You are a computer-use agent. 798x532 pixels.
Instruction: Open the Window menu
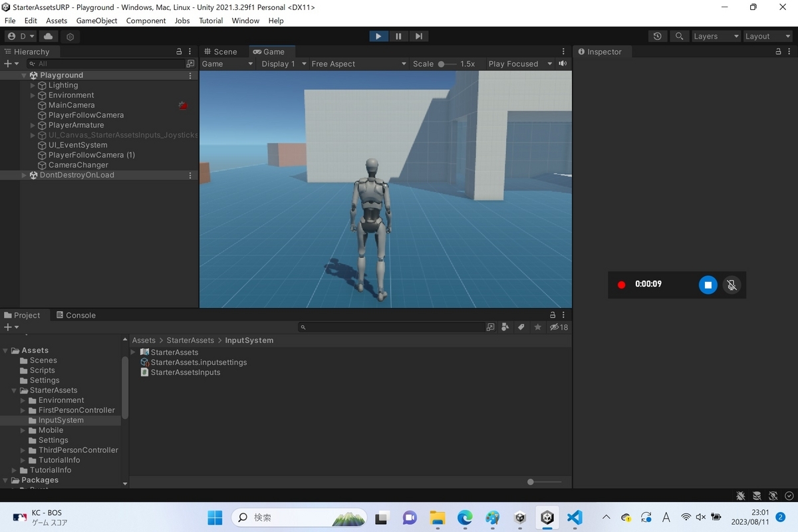pyautogui.click(x=245, y=21)
